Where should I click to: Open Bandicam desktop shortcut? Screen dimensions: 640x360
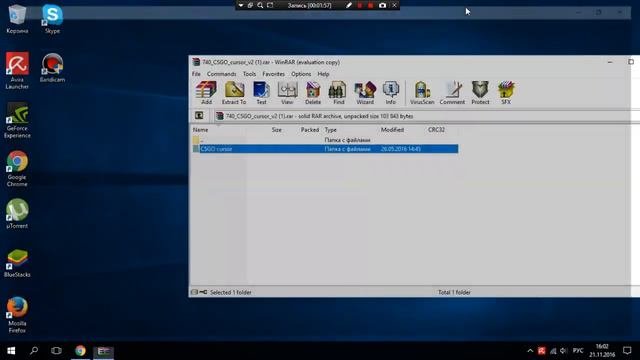(52, 68)
